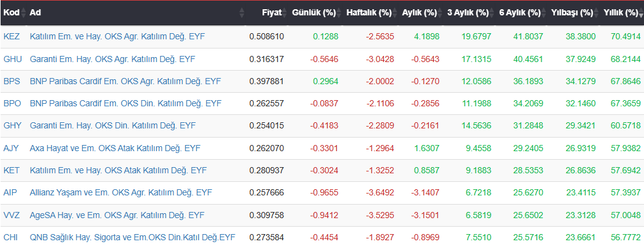The width and height of the screenshot is (644, 247).
Task: Click CHI yearly value 56.7772
Action: pyautogui.click(x=626, y=237)
